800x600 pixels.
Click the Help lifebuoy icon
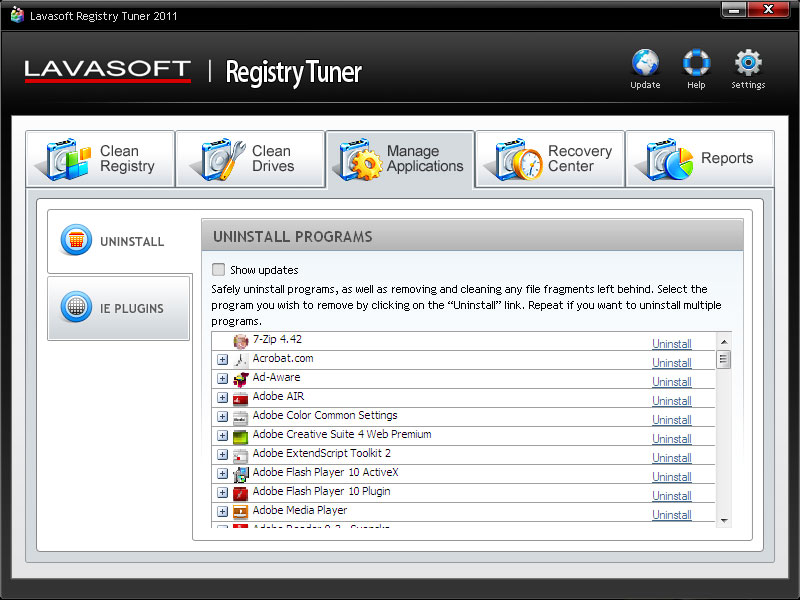tap(696, 63)
